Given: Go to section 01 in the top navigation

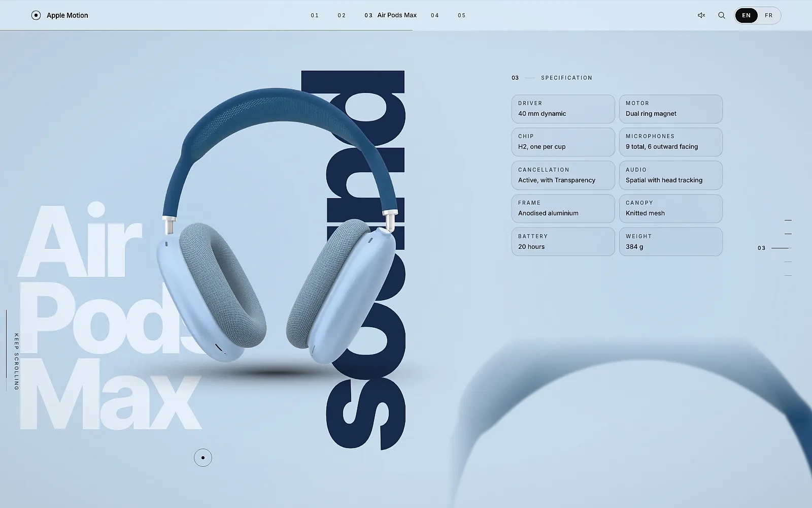Looking at the screenshot, I should pos(315,15).
